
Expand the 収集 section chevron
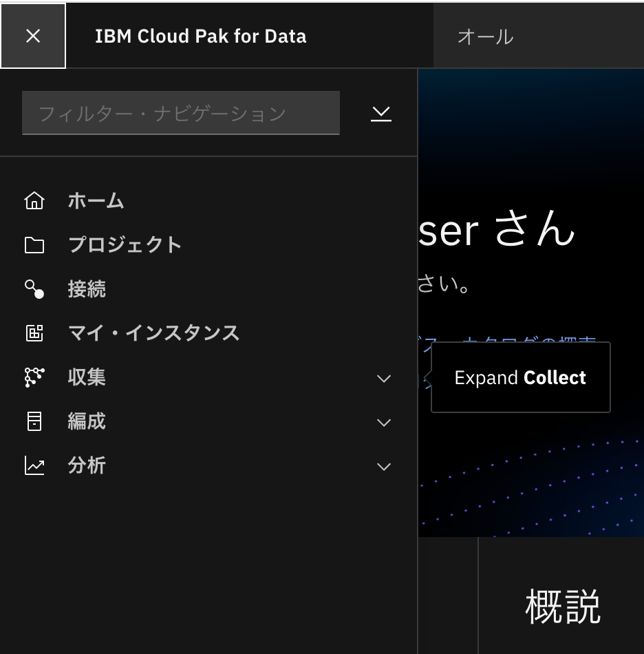[384, 379]
